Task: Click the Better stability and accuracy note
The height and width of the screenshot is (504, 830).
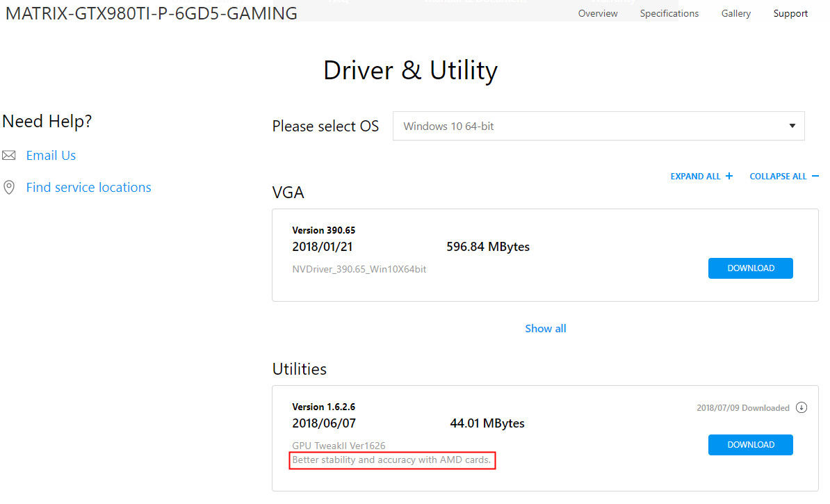Action: pyautogui.click(x=391, y=460)
